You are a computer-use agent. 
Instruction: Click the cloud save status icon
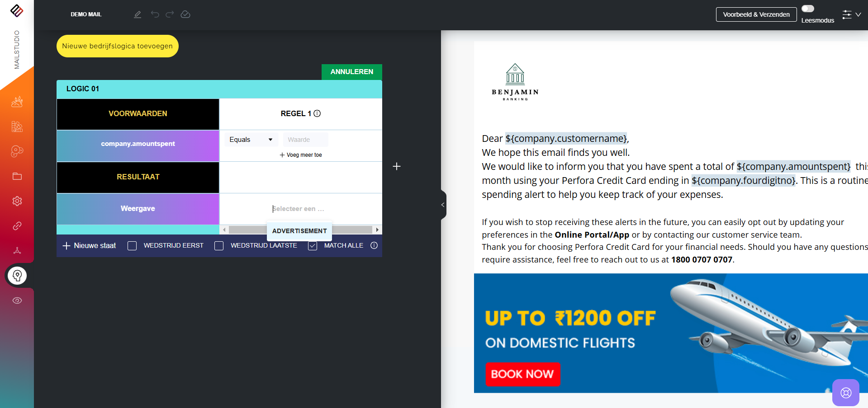[185, 14]
